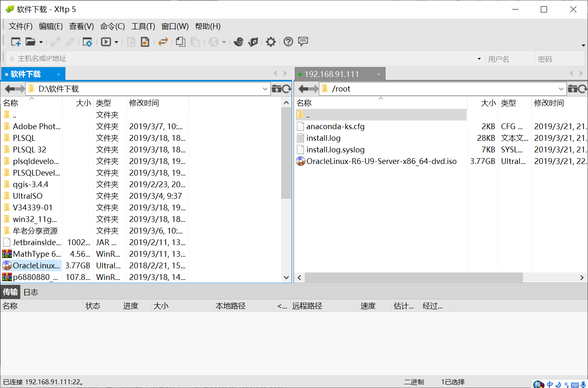Click the New Session toolbar icon
The width and height of the screenshot is (588, 388).
[x=16, y=42]
